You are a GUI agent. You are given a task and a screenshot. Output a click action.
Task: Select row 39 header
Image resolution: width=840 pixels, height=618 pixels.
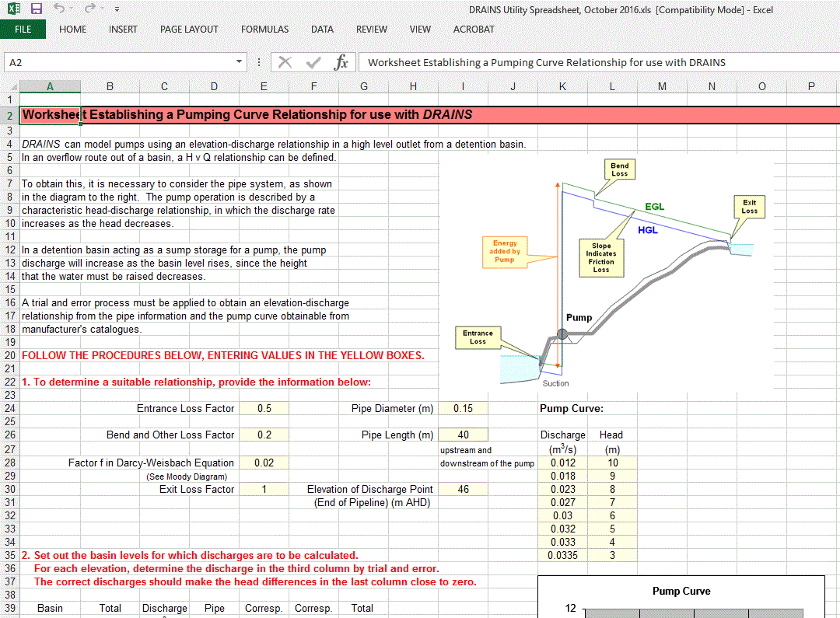tap(9, 609)
